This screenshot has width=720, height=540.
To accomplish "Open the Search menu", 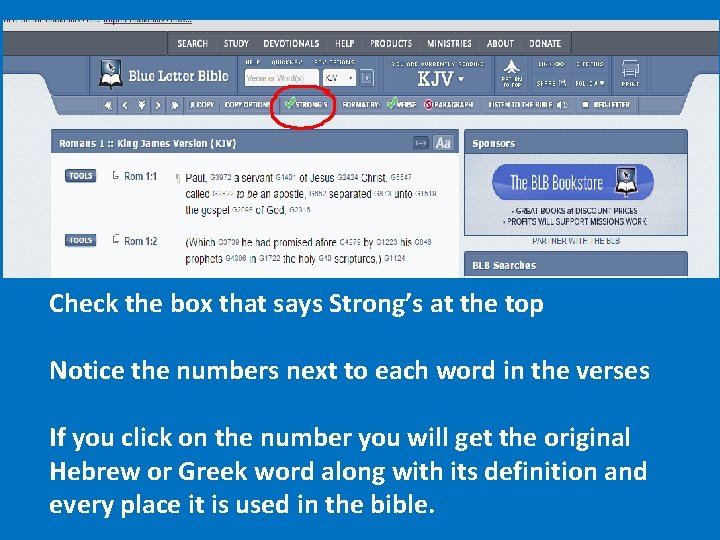I will [192, 44].
